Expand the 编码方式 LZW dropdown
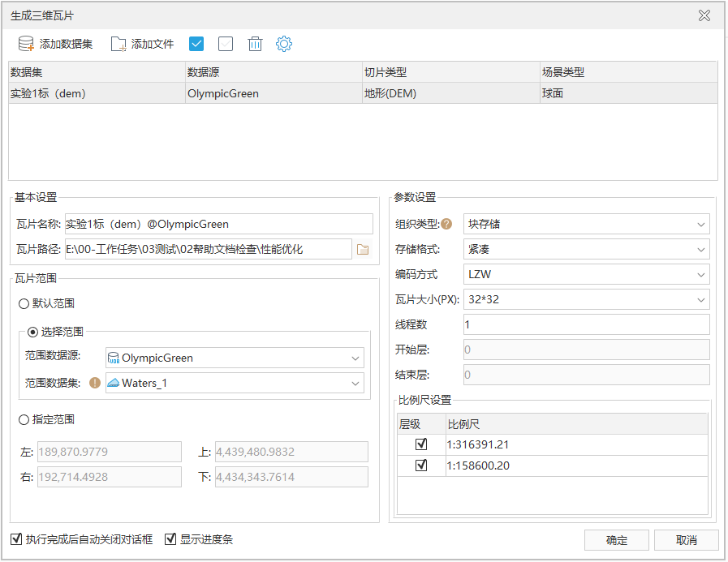 (x=586, y=274)
